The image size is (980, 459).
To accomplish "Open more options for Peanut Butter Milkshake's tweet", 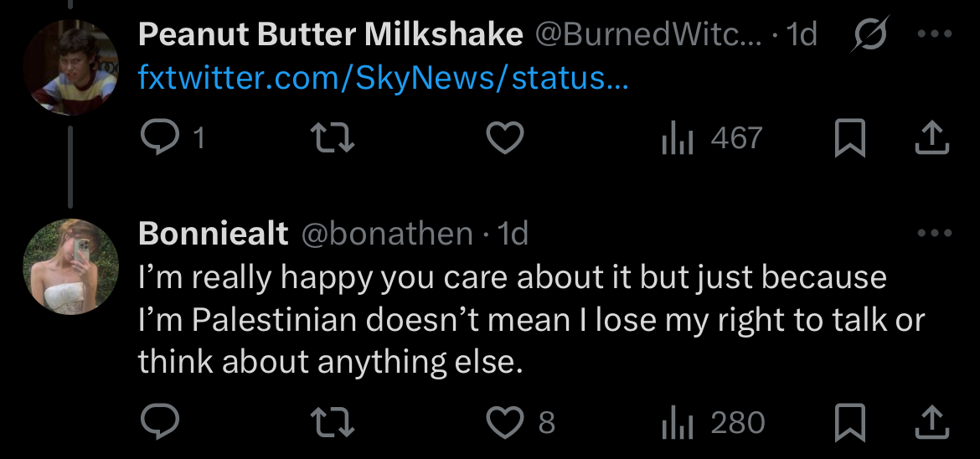I will tap(935, 34).
